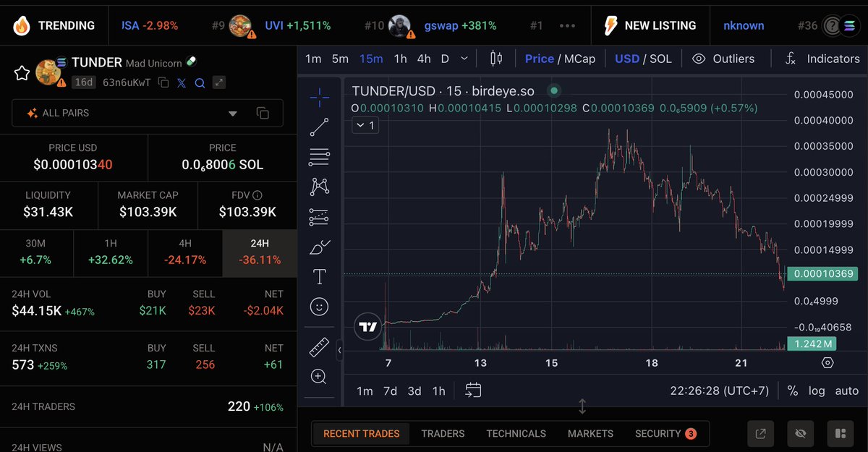This screenshot has width=868, height=452.
Task: Expand the token info panel with the arrows icon
Action: click(x=218, y=82)
